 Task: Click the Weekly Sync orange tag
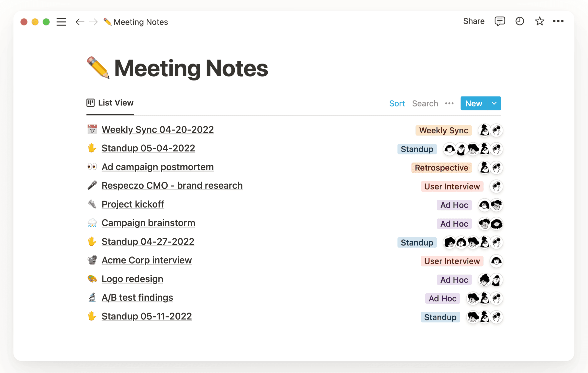click(x=443, y=130)
